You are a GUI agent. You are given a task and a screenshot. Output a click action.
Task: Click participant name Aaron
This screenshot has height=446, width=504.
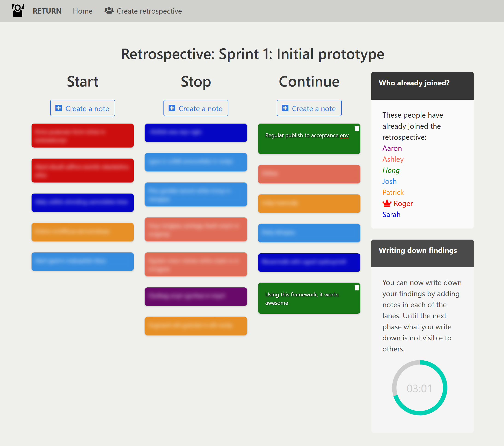pos(392,148)
